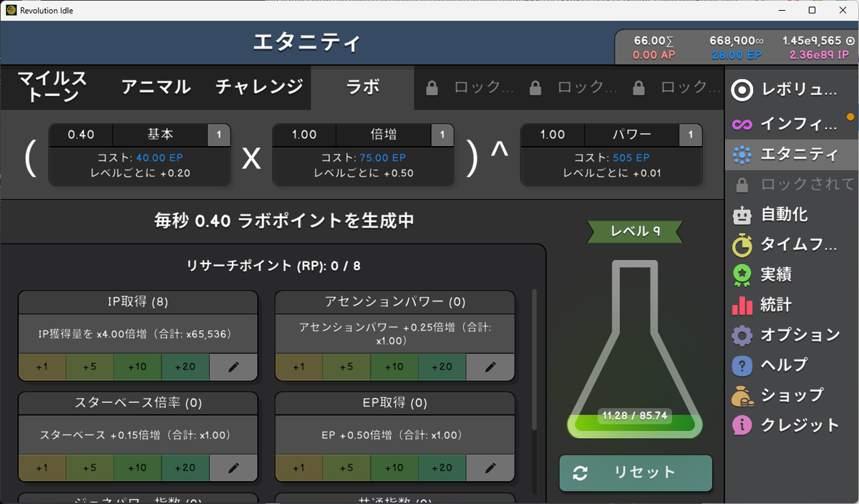Open the インフィニティ sidebar section

pyautogui.click(x=791, y=124)
